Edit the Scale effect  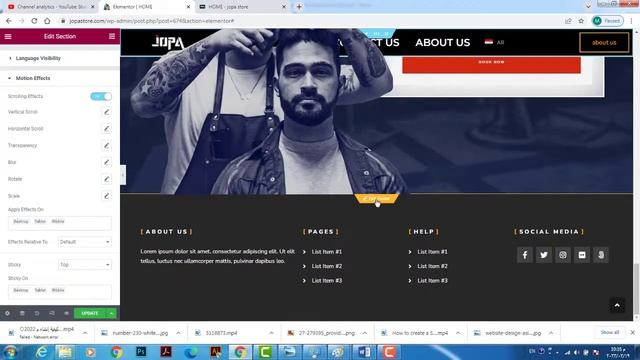106,196
